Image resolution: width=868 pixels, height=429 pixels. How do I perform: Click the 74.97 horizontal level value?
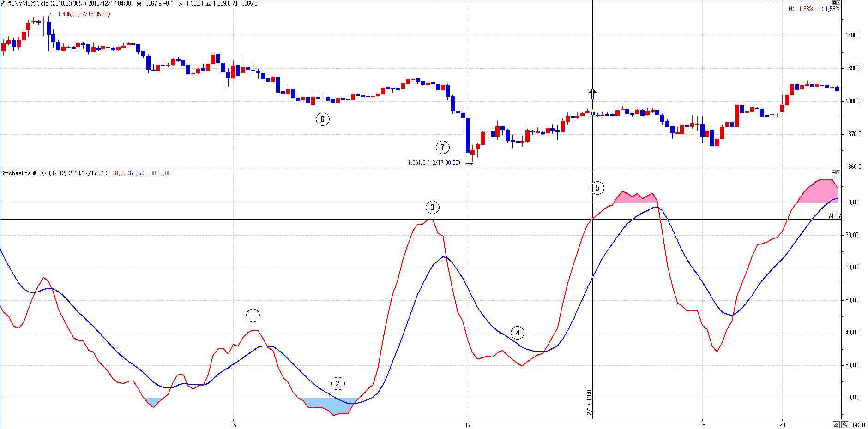(834, 216)
